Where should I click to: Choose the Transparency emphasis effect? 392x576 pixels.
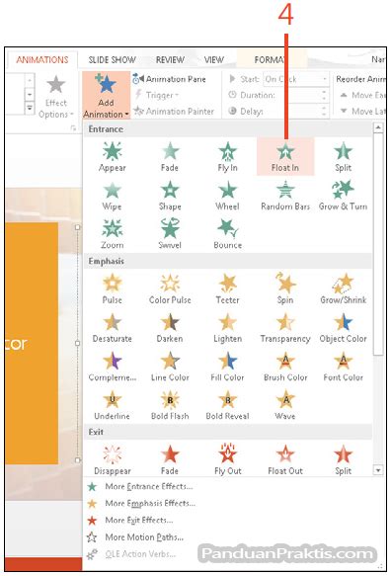click(x=285, y=328)
